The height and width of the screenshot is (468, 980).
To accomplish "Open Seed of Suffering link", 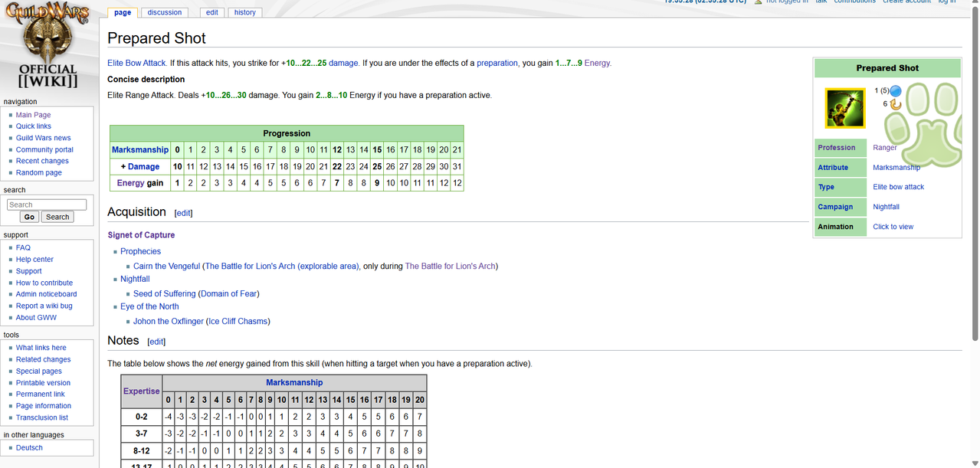I will (x=164, y=294).
